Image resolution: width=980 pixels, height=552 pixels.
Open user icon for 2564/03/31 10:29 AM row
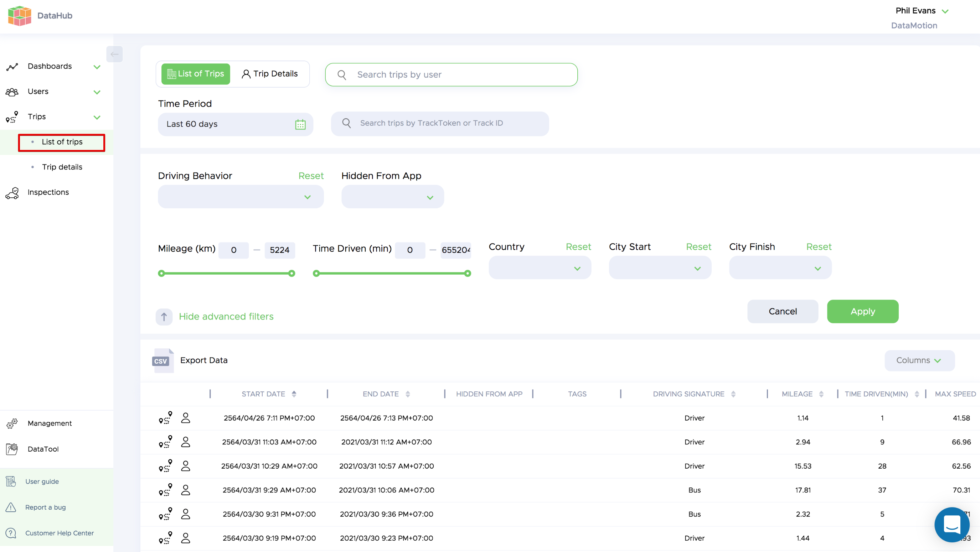tap(186, 466)
